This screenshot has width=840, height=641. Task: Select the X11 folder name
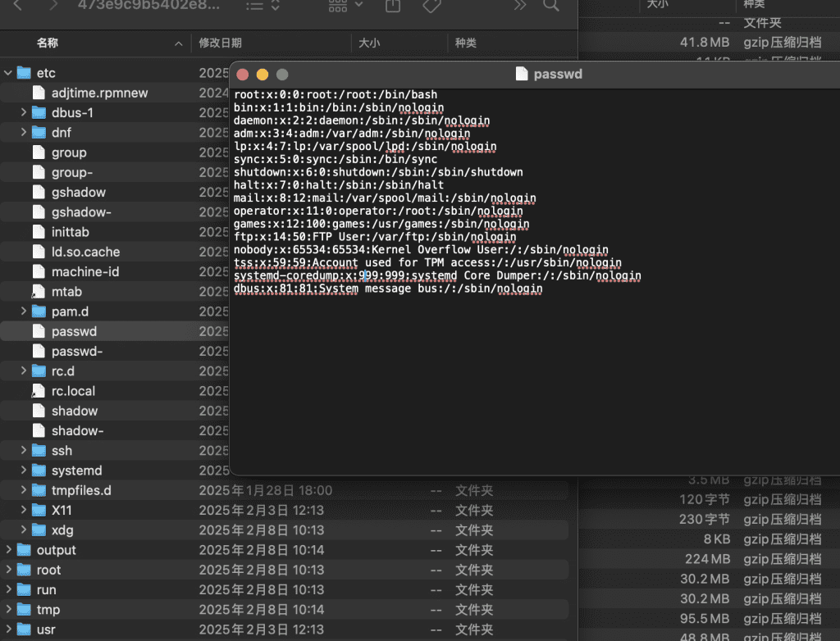pos(62,510)
